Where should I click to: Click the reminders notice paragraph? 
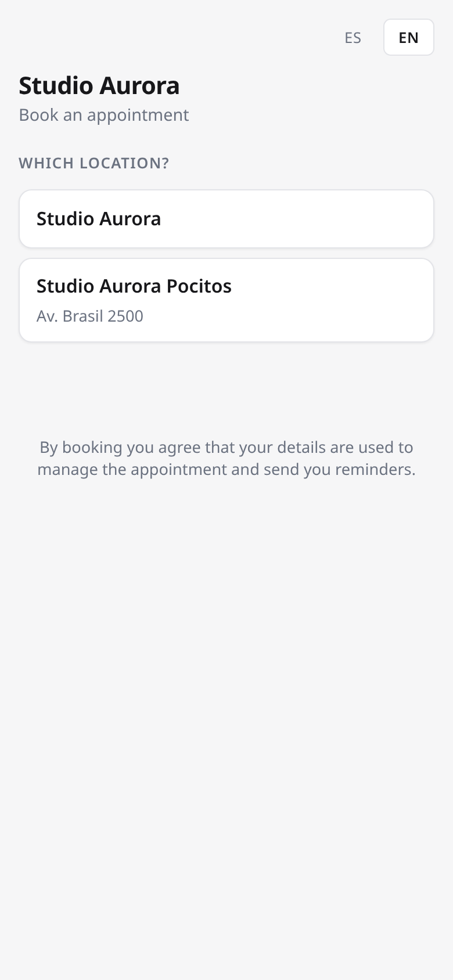point(227,458)
